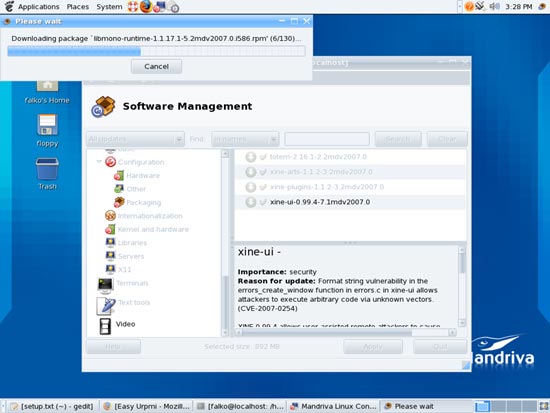This screenshot has width=550, height=413.
Task: Switch to the Easy Urpmi Mozilla taskbar window
Action: tap(146, 406)
